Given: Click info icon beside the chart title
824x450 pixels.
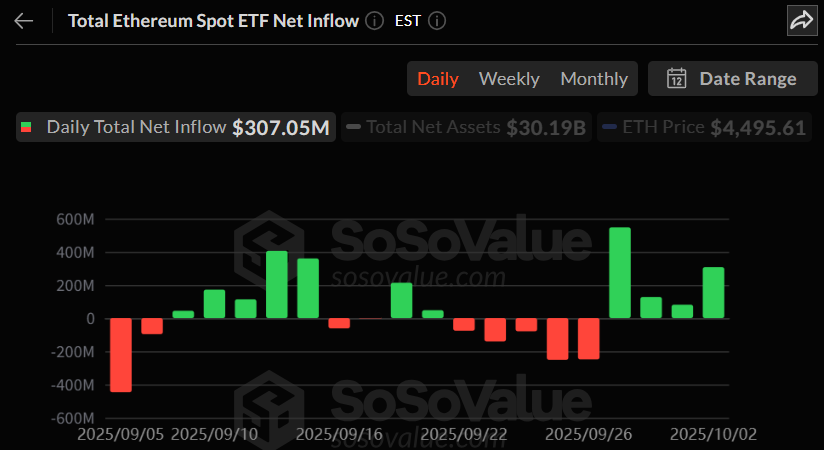Looking at the screenshot, I should [x=374, y=21].
